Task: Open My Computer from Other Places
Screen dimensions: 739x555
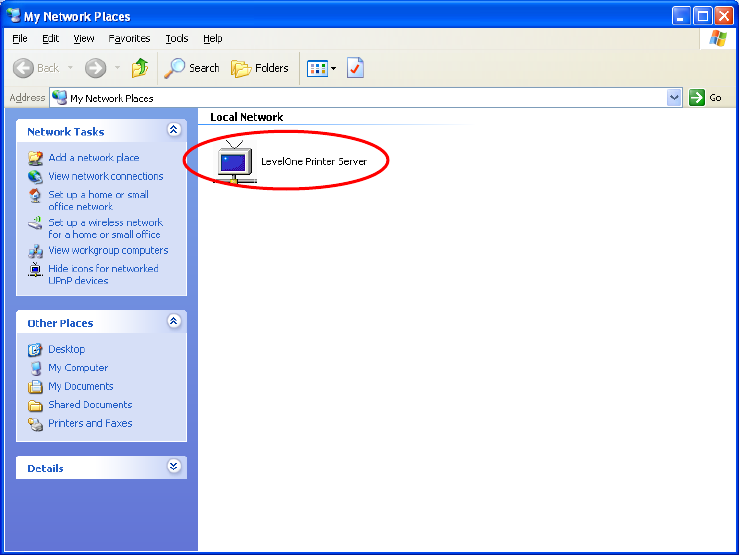Action: click(x=78, y=367)
